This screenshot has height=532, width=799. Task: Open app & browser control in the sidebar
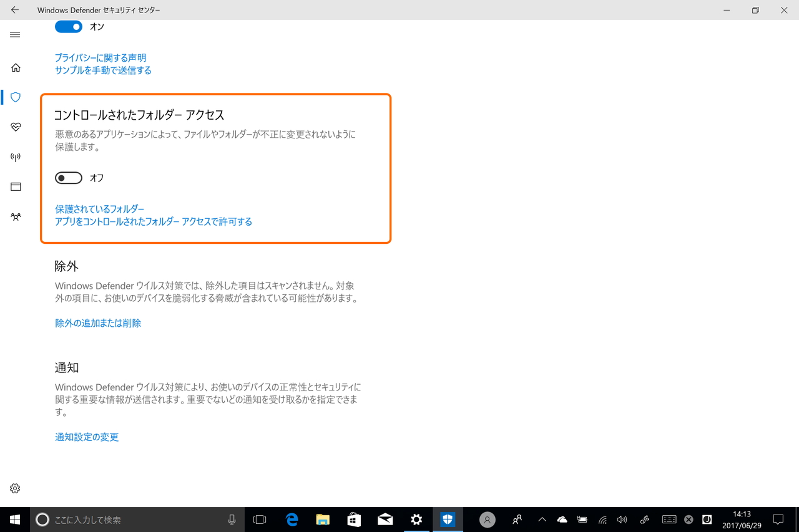[15, 186]
